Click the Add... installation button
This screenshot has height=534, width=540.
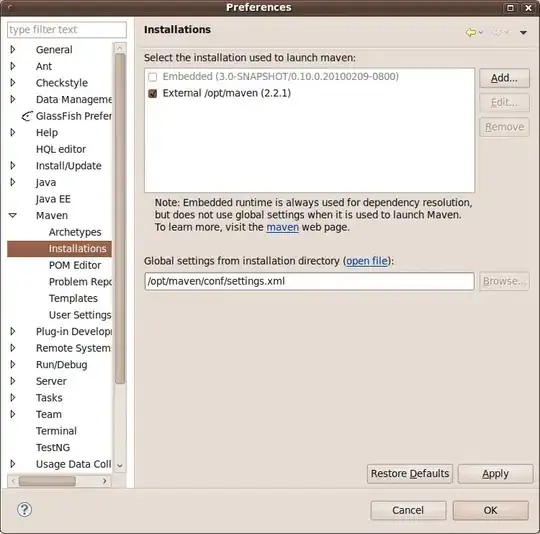point(504,78)
